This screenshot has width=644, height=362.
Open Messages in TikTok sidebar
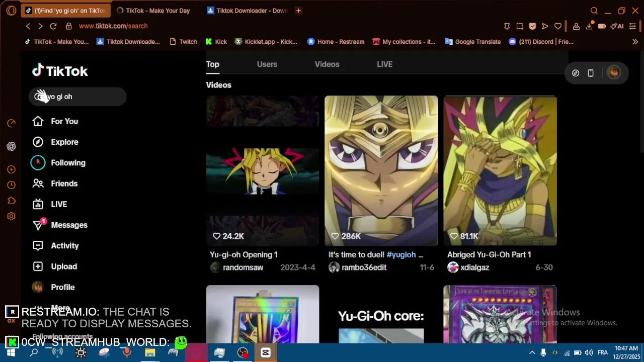[x=60, y=225]
